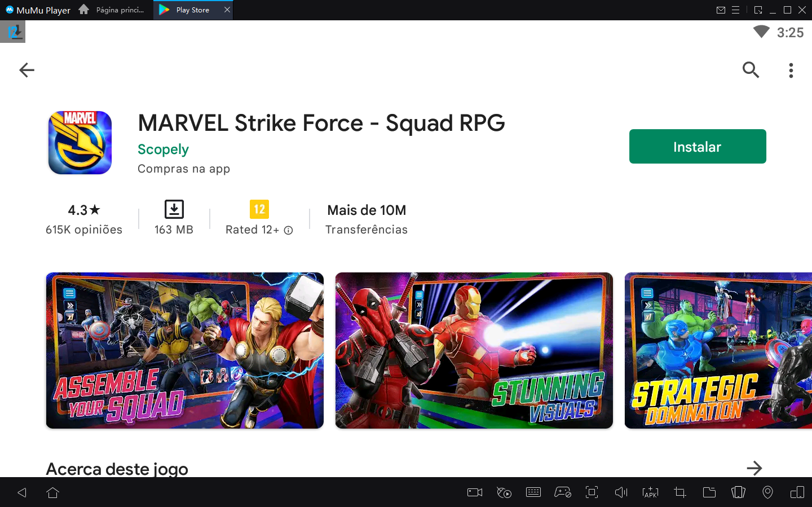This screenshot has width=812, height=507.
Task: Open the Scopely developer page
Action: tap(163, 149)
